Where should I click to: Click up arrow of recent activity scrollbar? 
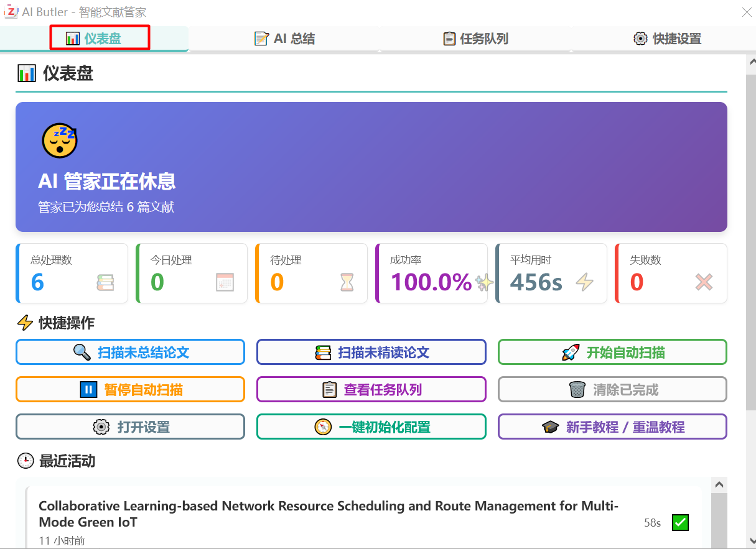coord(719,484)
